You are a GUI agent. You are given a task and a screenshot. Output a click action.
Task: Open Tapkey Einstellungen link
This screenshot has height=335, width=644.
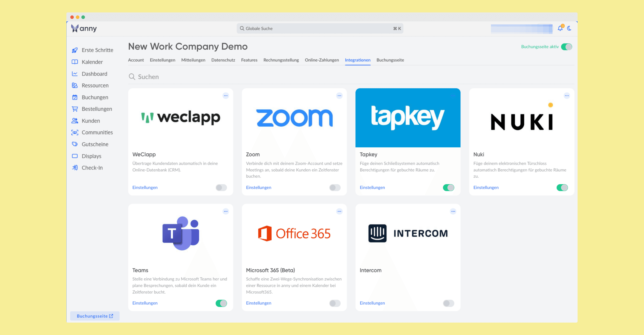372,187
